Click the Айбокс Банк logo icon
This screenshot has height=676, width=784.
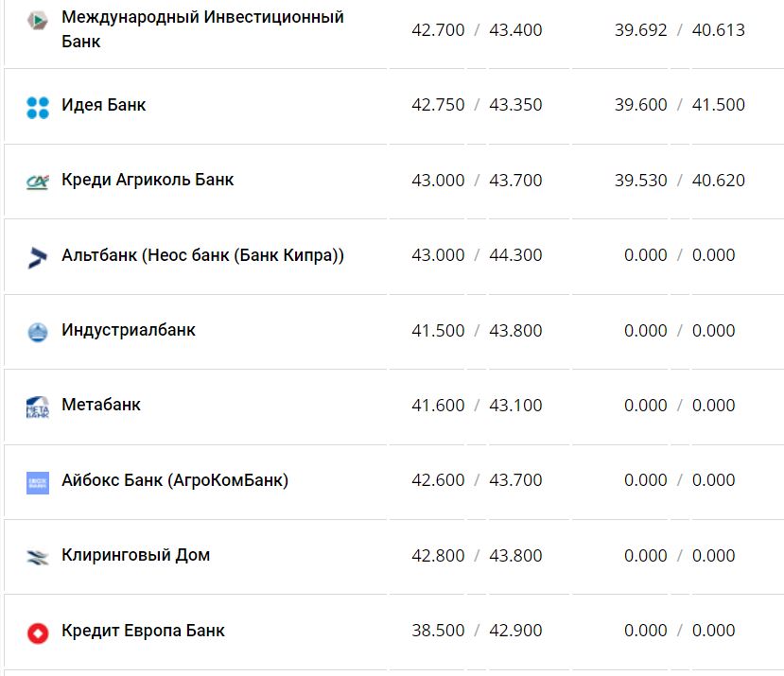[x=37, y=482]
